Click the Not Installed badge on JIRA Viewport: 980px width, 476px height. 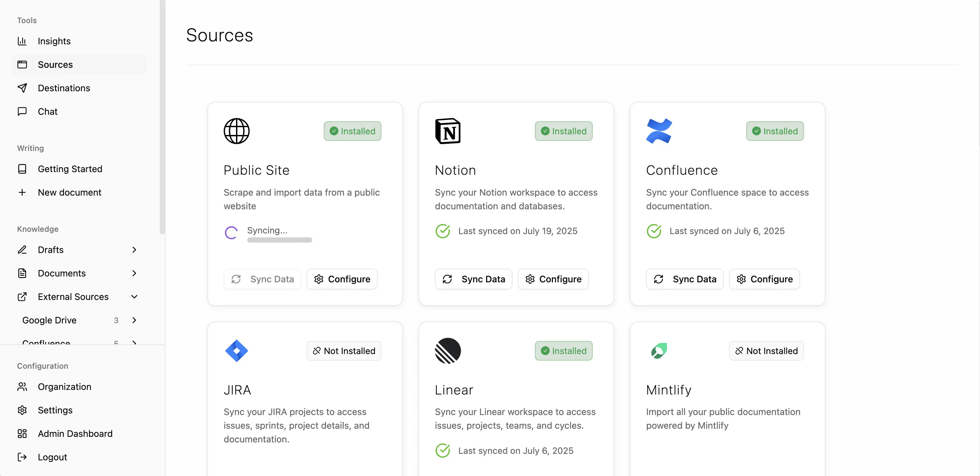click(344, 351)
